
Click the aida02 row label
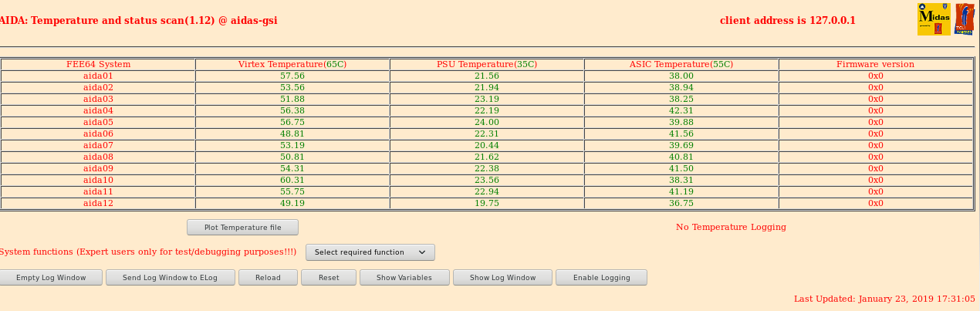98,87
